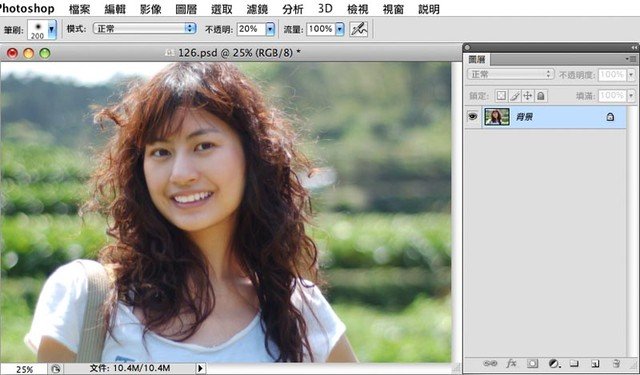The image size is (640, 375).
Task: Open the 濾鏡 (Filter) menu
Action: point(257,9)
